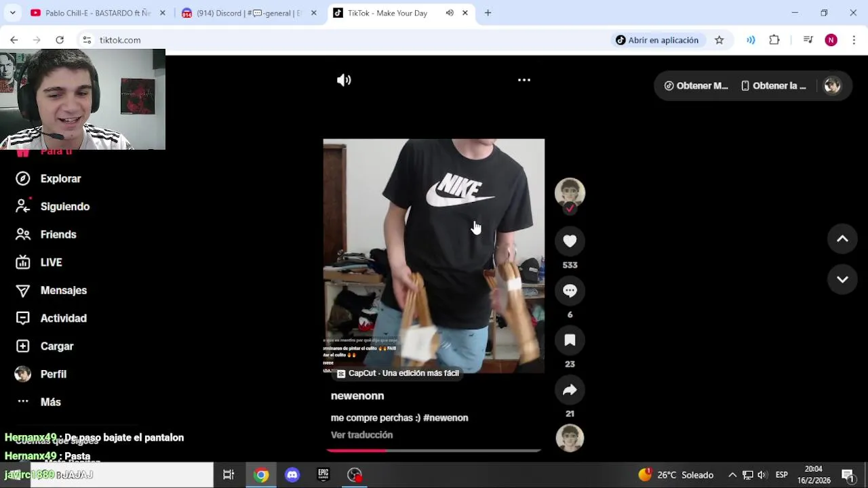Click the CapCut - Una edición más fácil tag
Screen dimensions: 868x488
tap(398, 373)
